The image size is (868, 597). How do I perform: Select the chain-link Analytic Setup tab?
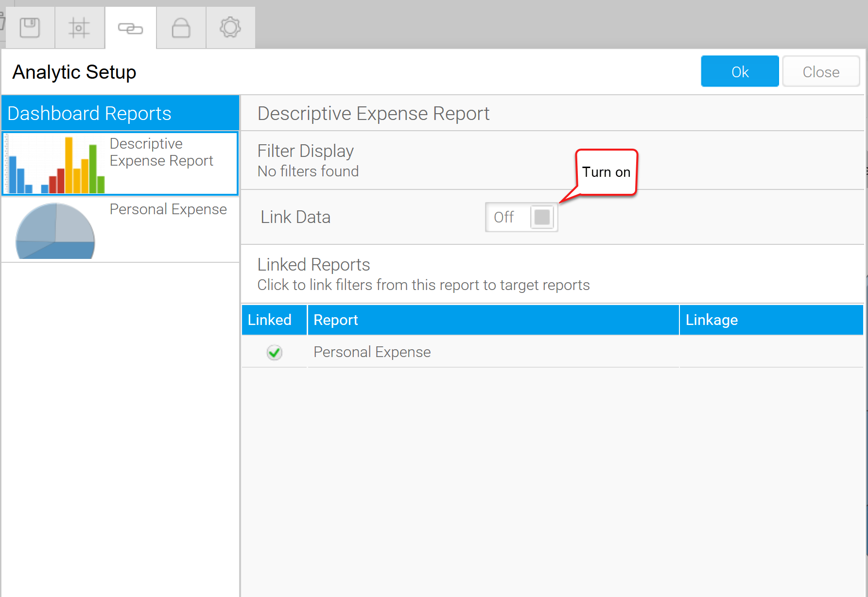pyautogui.click(x=130, y=28)
